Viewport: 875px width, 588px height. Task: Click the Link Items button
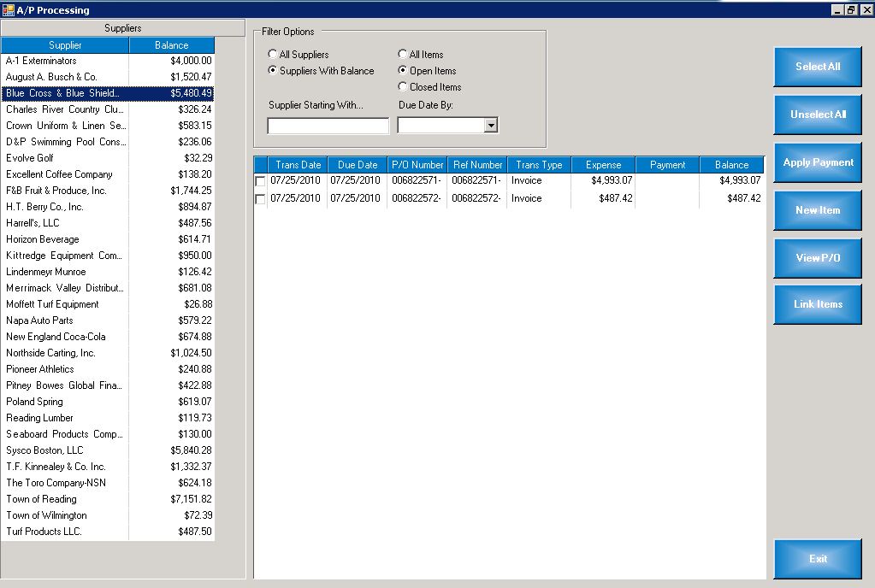click(818, 304)
